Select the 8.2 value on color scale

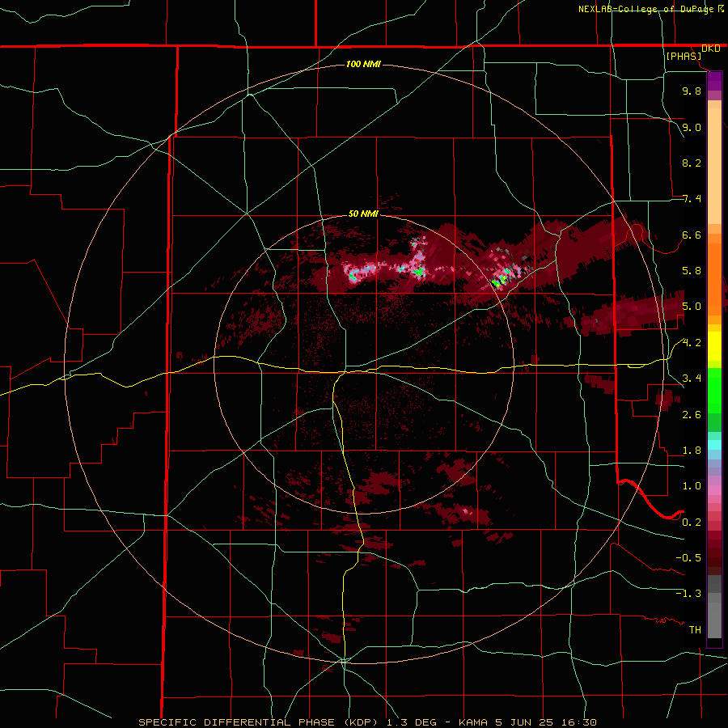click(x=692, y=163)
